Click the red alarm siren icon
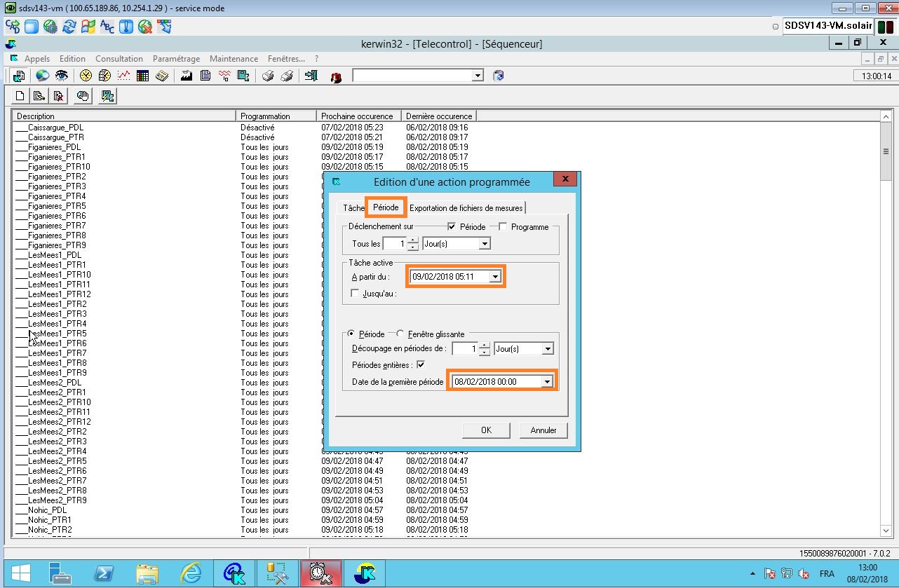This screenshot has width=899, height=588. pos(336,76)
